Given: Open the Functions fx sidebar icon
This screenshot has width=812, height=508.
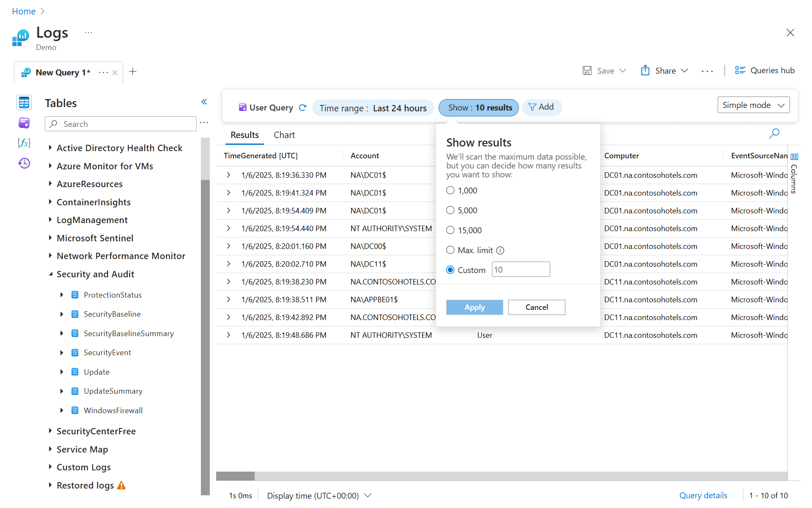Looking at the screenshot, I should [x=24, y=143].
